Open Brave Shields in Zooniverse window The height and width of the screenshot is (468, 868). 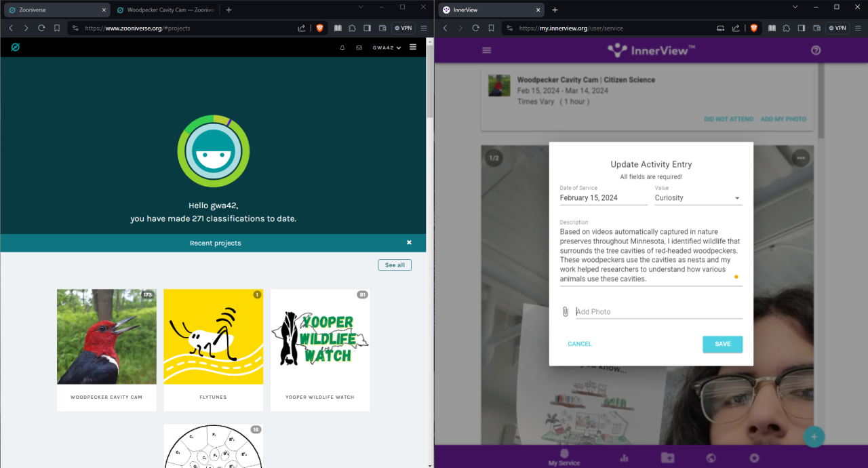click(319, 28)
